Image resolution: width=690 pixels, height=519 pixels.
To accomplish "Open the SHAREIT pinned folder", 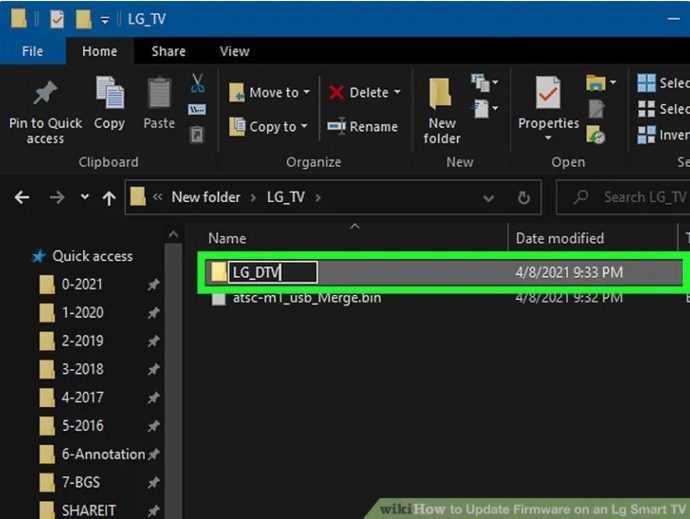I will click(x=88, y=510).
